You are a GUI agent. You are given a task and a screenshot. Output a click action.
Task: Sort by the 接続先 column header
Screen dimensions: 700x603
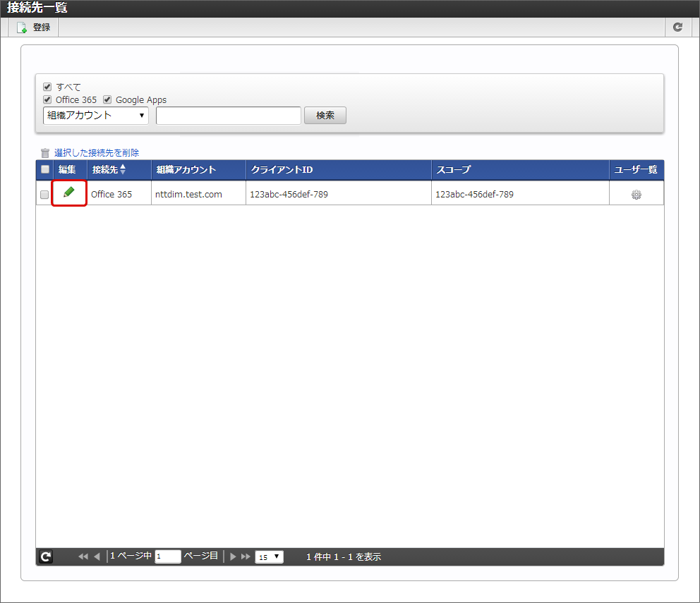click(119, 169)
